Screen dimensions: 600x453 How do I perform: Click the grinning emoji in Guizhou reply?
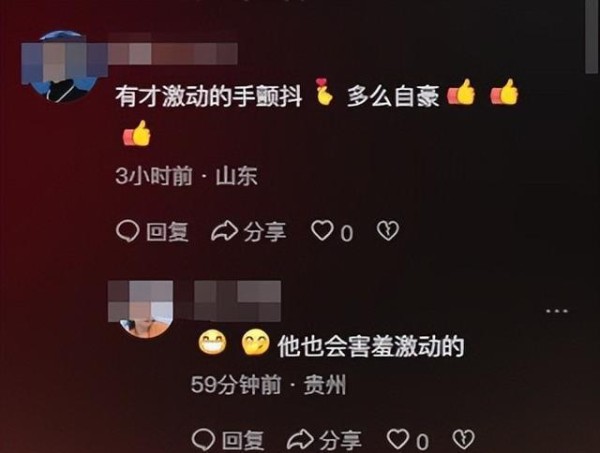coord(212,343)
